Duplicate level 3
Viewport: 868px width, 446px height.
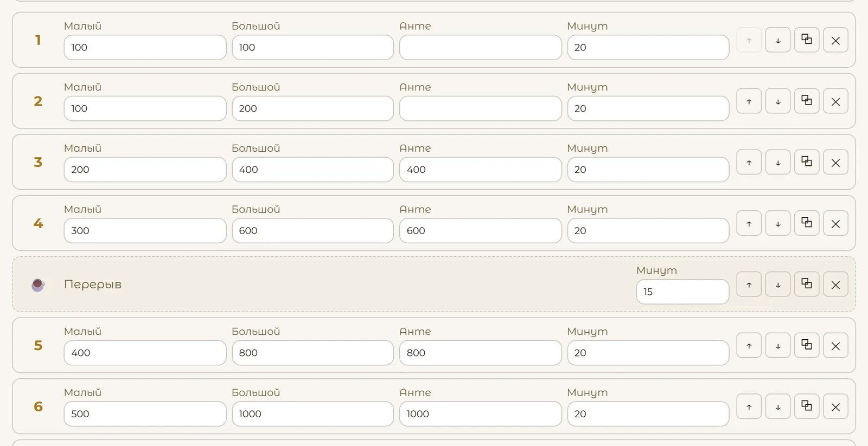pyautogui.click(x=807, y=163)
